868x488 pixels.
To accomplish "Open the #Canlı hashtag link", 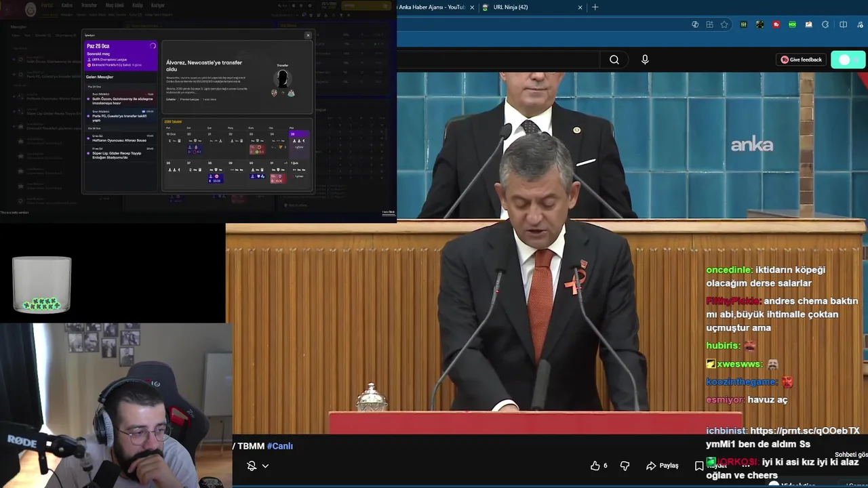I will [280, 446].
